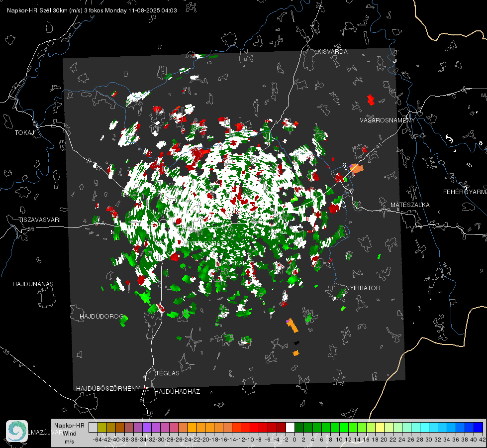487x448 pixels.
Task: Click the white echo band northeast of Tokaj
Action: click(x=138, y=97)
